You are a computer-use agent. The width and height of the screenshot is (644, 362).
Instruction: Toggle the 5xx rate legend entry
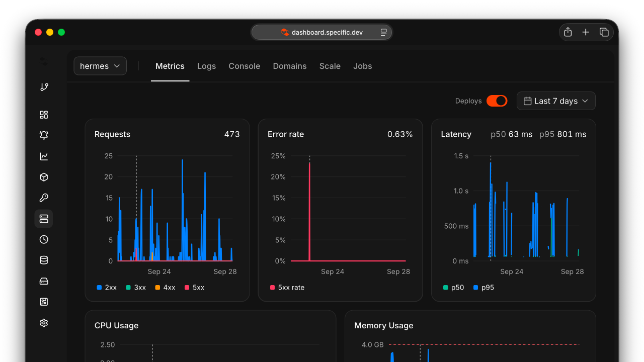(287, 288)
